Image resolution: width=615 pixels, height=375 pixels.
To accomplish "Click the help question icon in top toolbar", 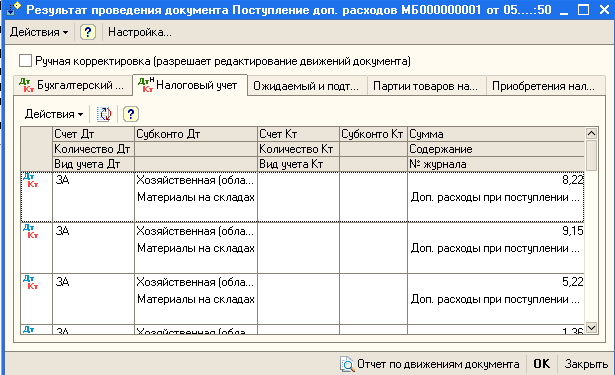I will pyautogui.click(x=88, y=32).
